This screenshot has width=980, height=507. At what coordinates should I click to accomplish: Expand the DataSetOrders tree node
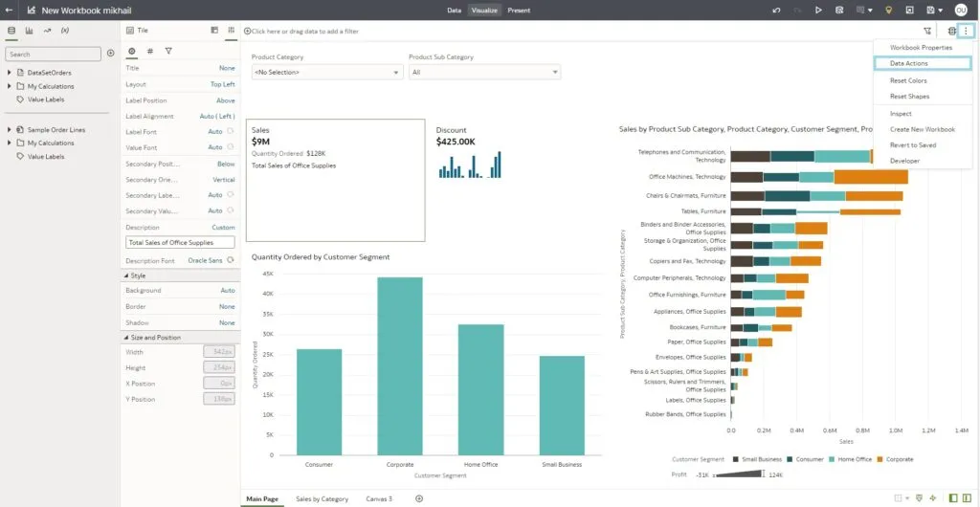click(10, 73)
